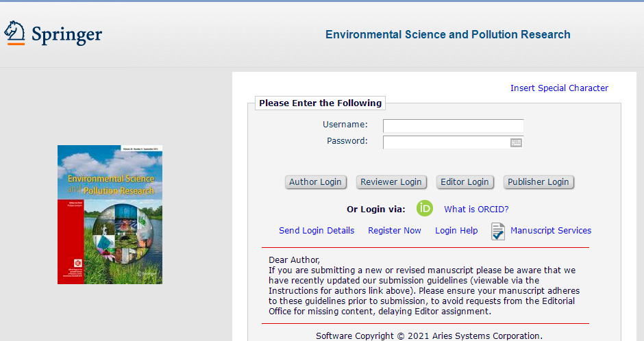Image resolution: width=644 pixels, height=341 pixels.
Task: Open the Login Help link
Action: point(456,231)
